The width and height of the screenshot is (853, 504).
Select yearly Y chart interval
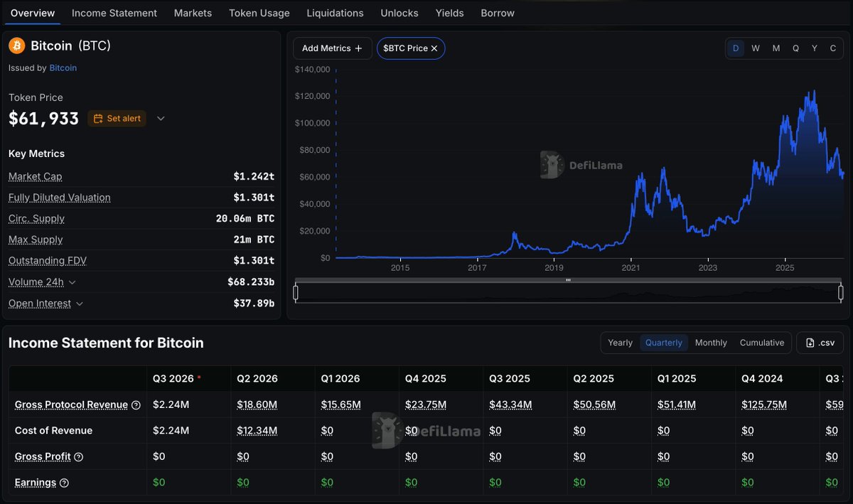tap(815, 48)
